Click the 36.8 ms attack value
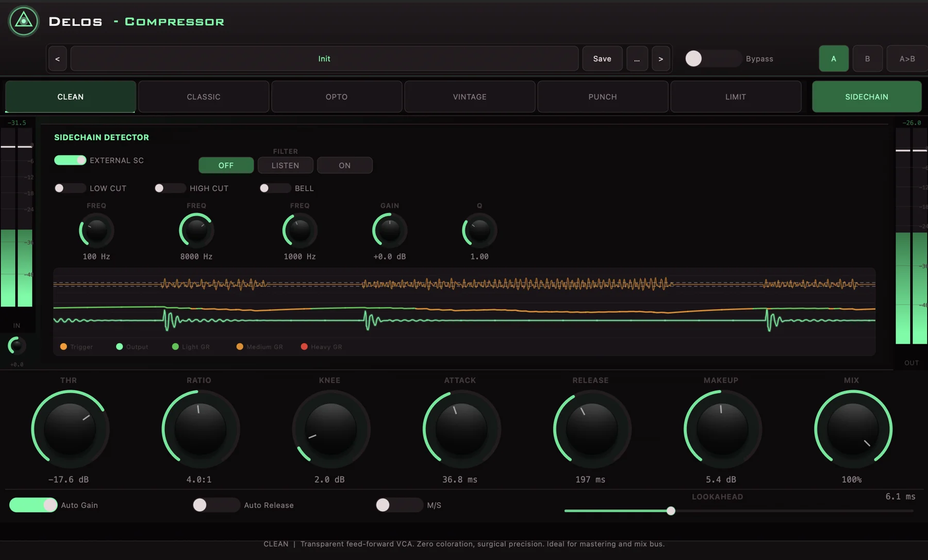The height and width of the screenshot is (560, 928). pyautogui.click(x=460, y=480)
